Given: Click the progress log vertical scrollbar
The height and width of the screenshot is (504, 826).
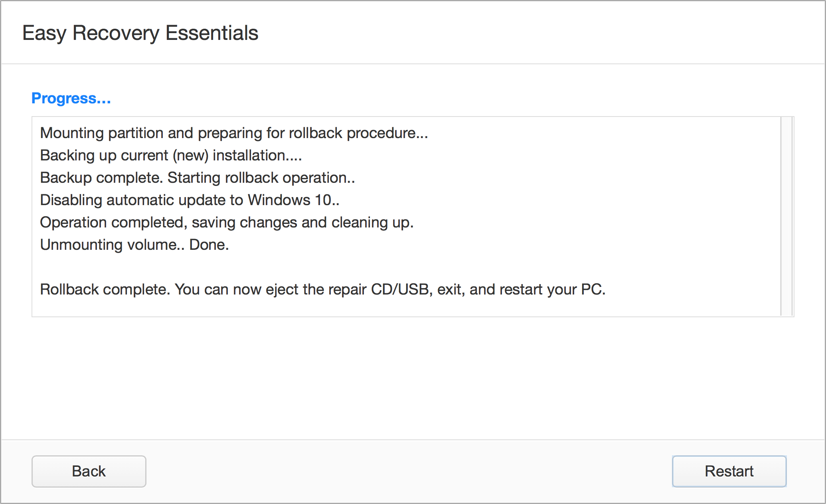Looking at the screenshot, I should pos(786,216).
